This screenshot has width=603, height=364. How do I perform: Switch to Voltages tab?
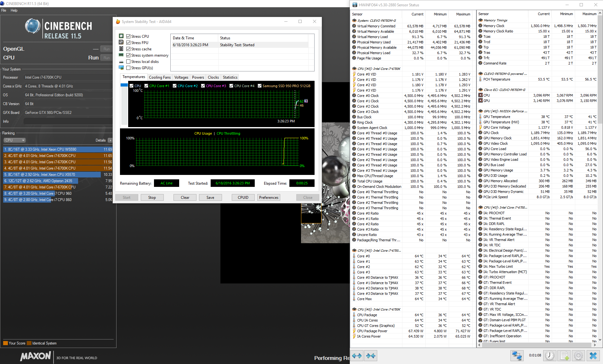181,77
